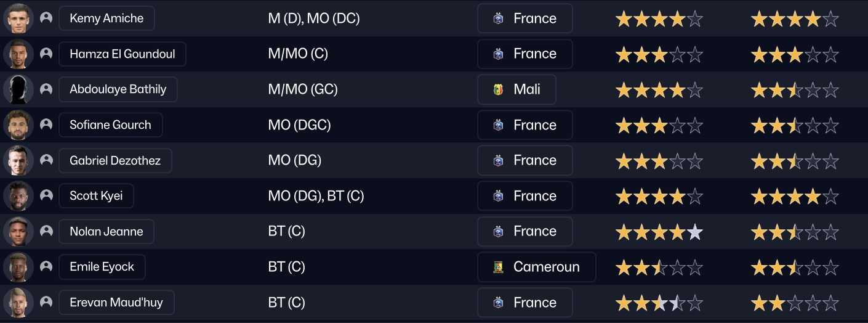Screen dimensions: 868x323
Task: Click the Cameroun federation badge icon
Action: [x=499, y=267]
